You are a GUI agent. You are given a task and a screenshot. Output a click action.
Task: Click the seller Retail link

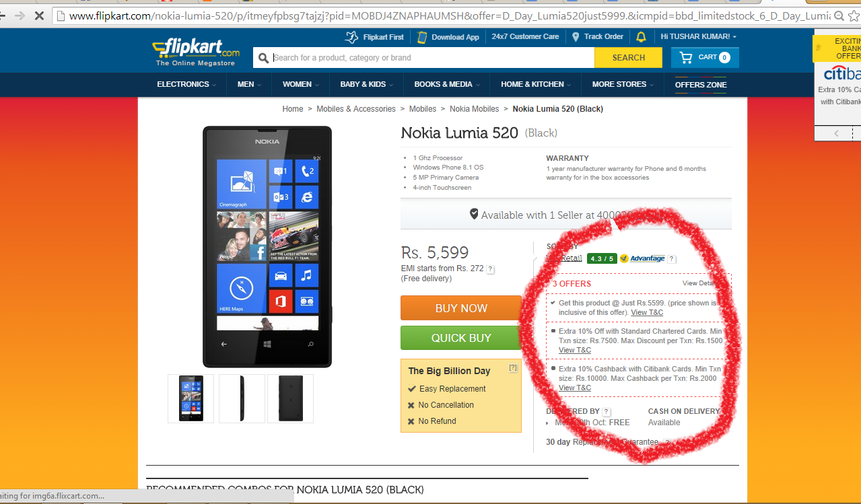pos(565,258)
